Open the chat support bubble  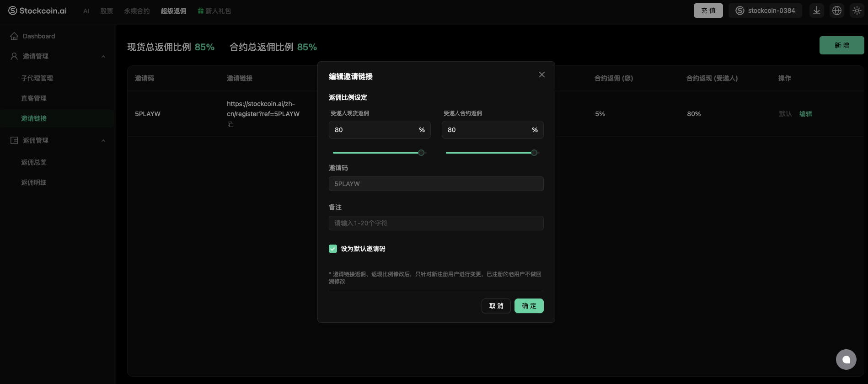(846, 359)
